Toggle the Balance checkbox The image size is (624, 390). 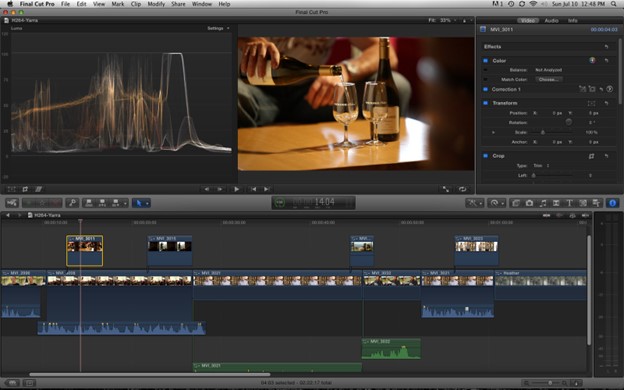(486, 70)
